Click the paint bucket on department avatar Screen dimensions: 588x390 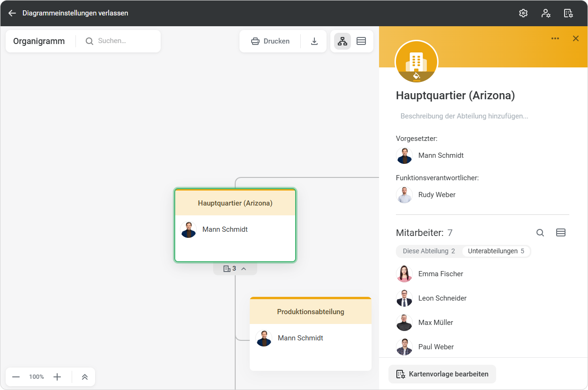[x=416, y=75]
